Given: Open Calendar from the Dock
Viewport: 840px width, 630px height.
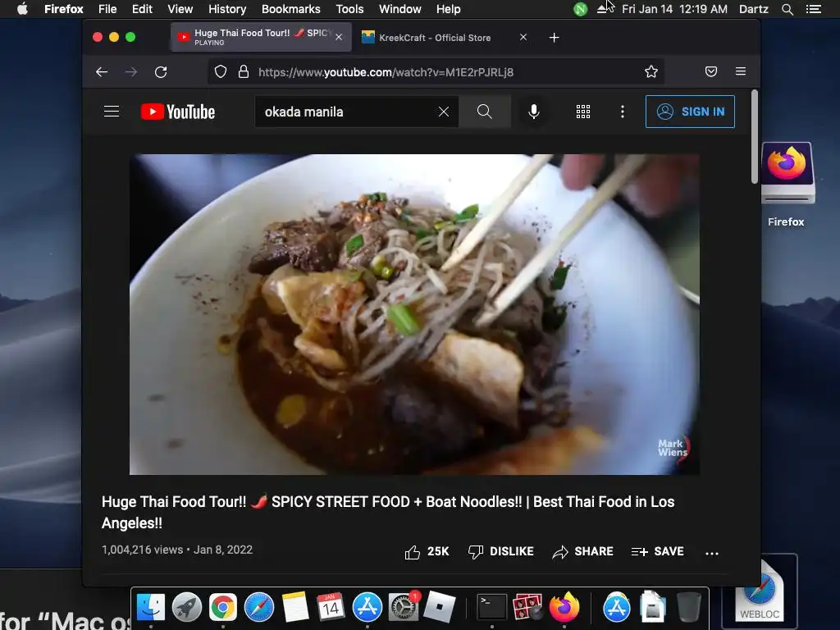Looking at the screenshot, I should pyautogui.click(x=331, y=607).
